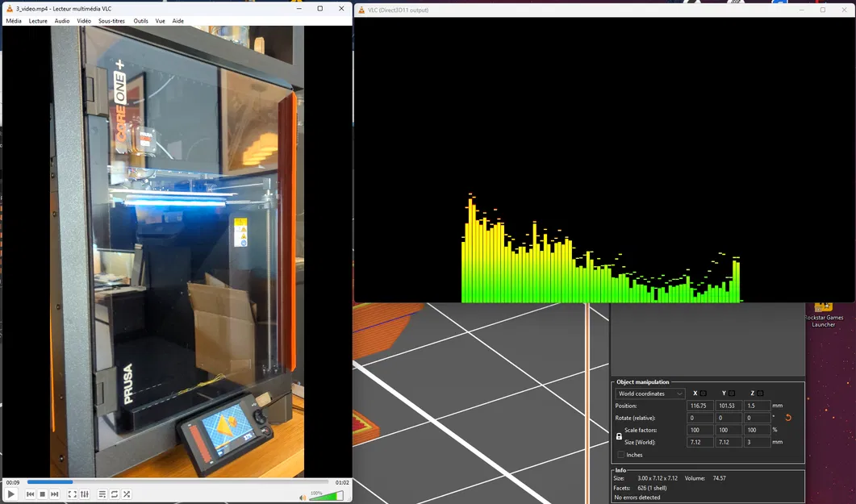Image resolution: width=856 pixels, height=504 pixels.
Task: Toggle shuffle (random) playback in VLC
Action: 126,494
